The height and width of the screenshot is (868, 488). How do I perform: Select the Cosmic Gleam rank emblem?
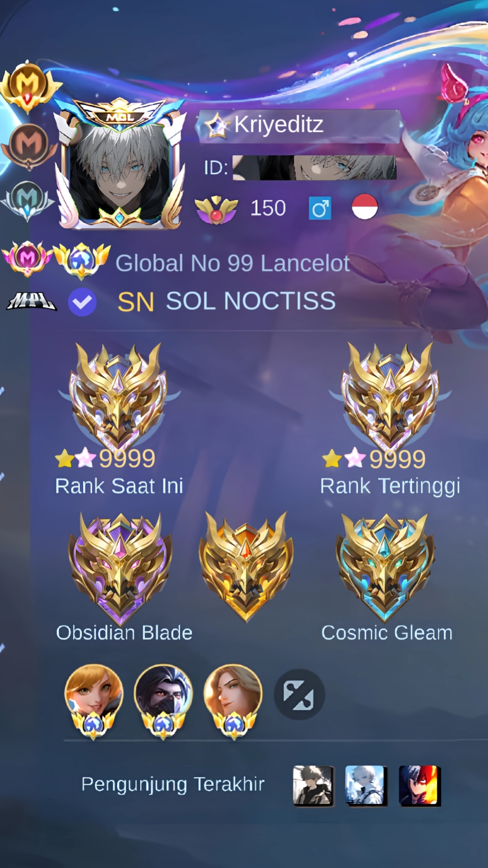click(x=385, y=567)
